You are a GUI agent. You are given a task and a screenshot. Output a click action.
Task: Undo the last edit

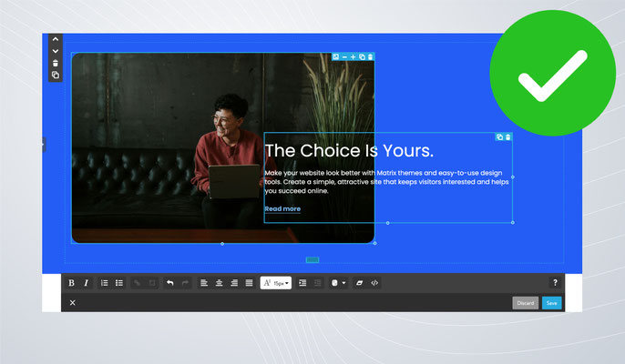pyautogui.click(x=170, y=283)
